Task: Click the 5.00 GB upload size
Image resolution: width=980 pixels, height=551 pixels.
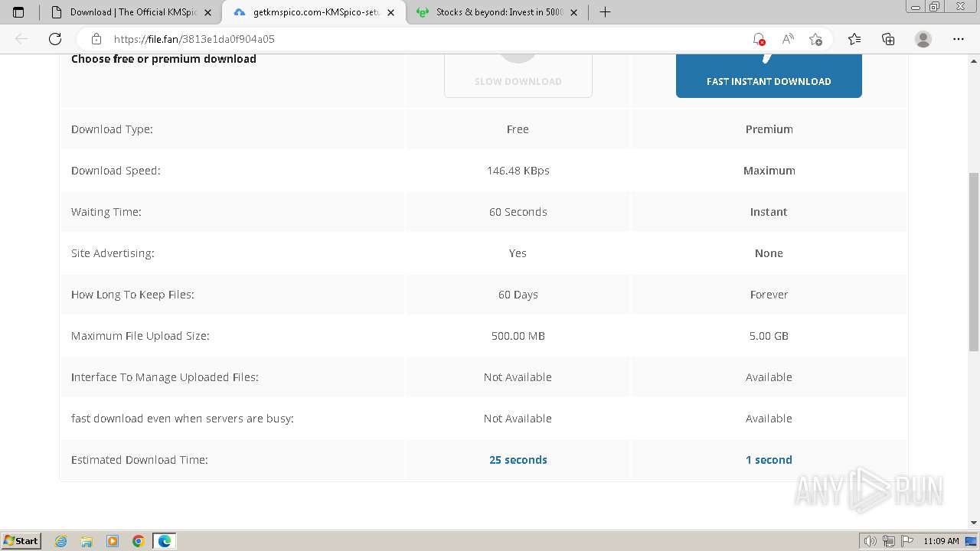Action: [x=769, y=336]
